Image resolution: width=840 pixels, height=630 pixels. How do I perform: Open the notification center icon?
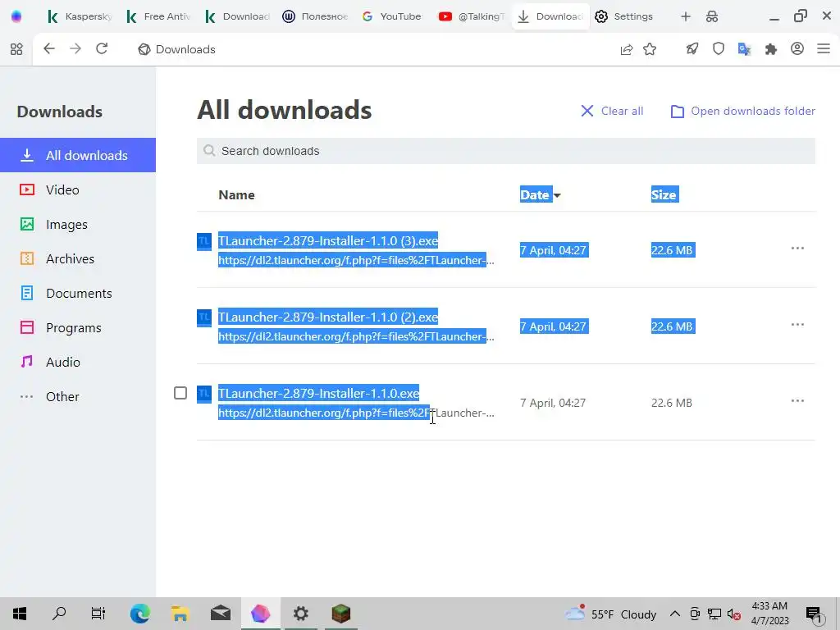tap(814, 614)
